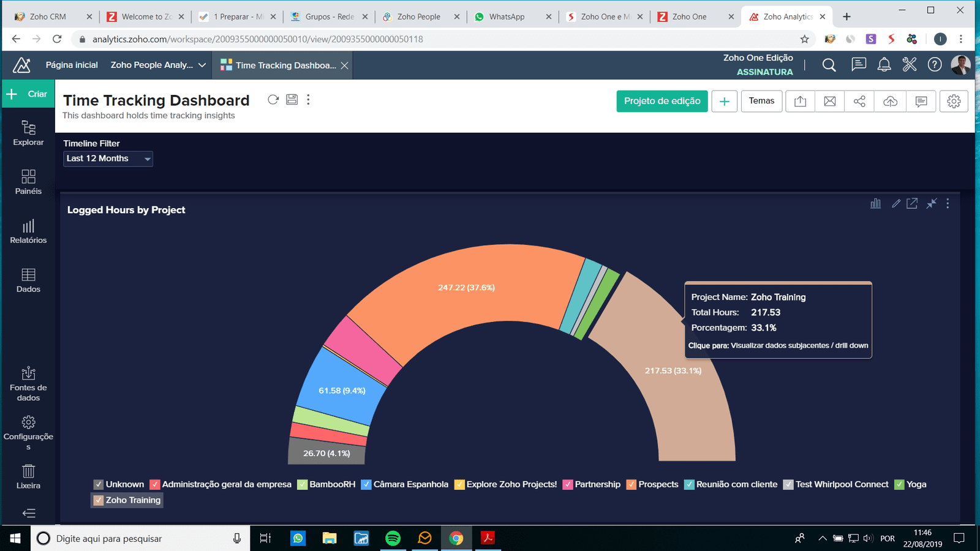Open the chart's vertical dots menu
Viewport: 980px width, 551px height.
948,203
